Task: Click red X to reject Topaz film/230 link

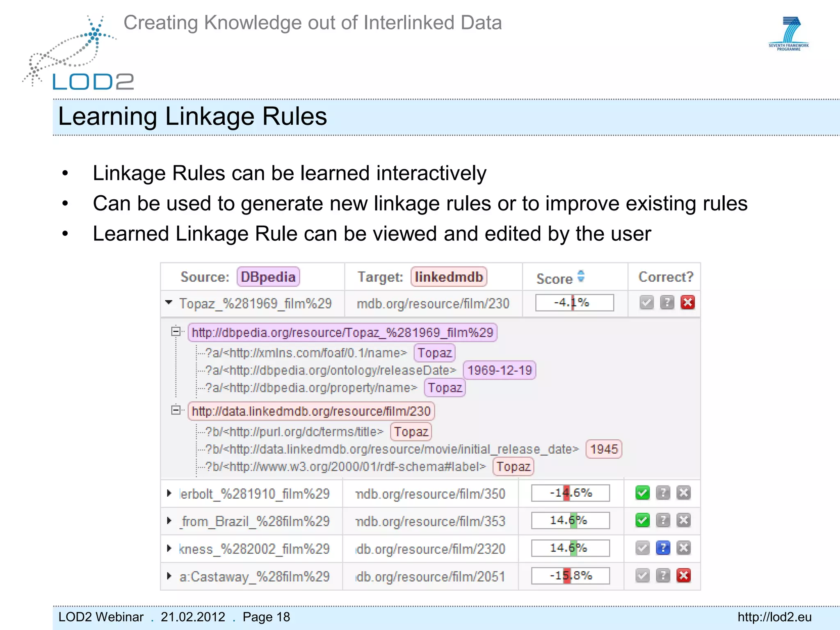Action: pyautogui.click(x=688, y=303)
